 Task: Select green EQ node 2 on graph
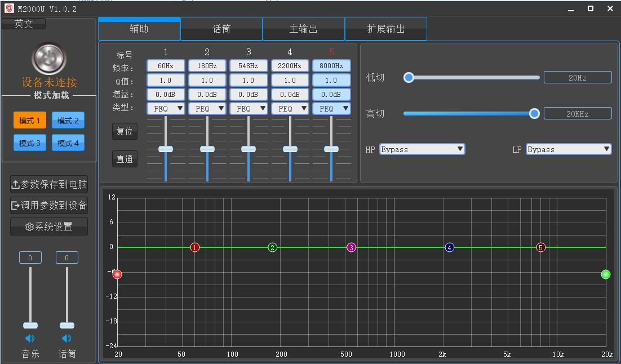(x=273, y=247)
